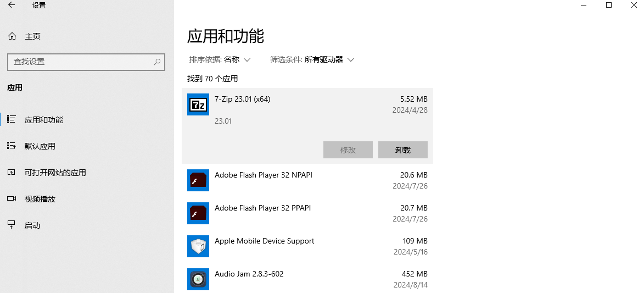Select 默认应用 in the sidebar
Screen dimensions: 644x293
coord(40,146)
